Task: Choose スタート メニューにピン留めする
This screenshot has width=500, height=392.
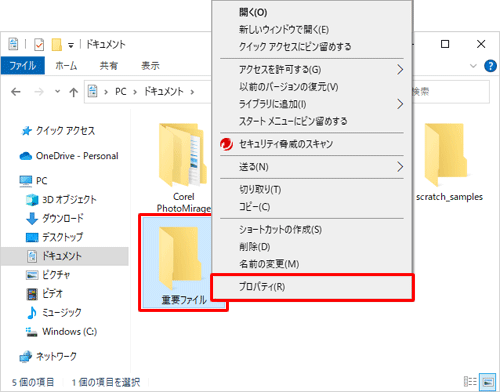Action: [312, 121]
